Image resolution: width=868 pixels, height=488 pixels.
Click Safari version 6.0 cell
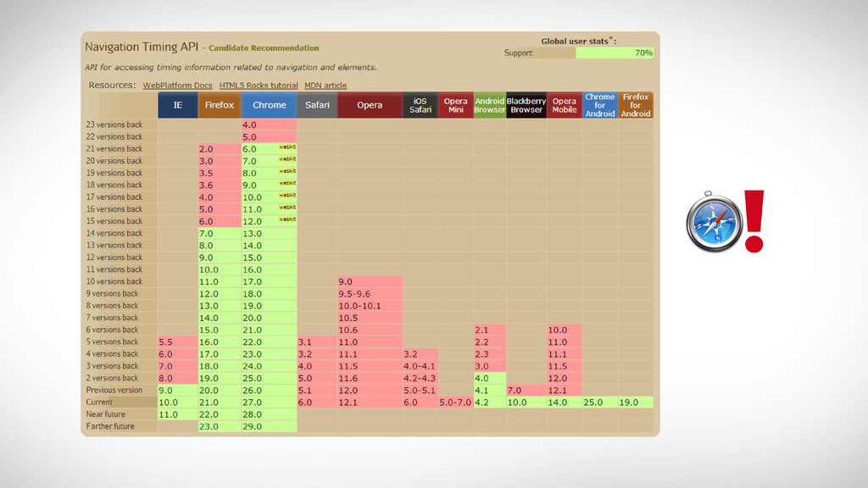point(317,402)
